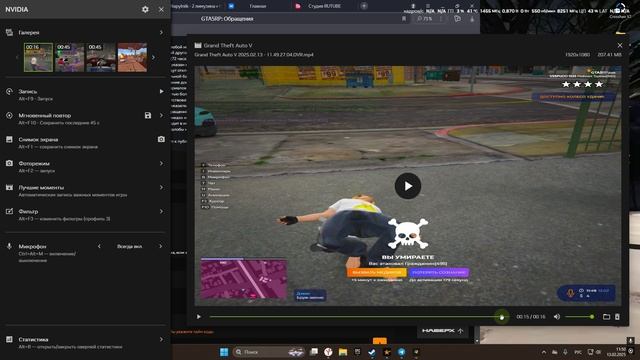Click НАВЕРХ scroll-to-top button in browser
Viewport: 640px width, 360px height.
(x=442, y=331)
